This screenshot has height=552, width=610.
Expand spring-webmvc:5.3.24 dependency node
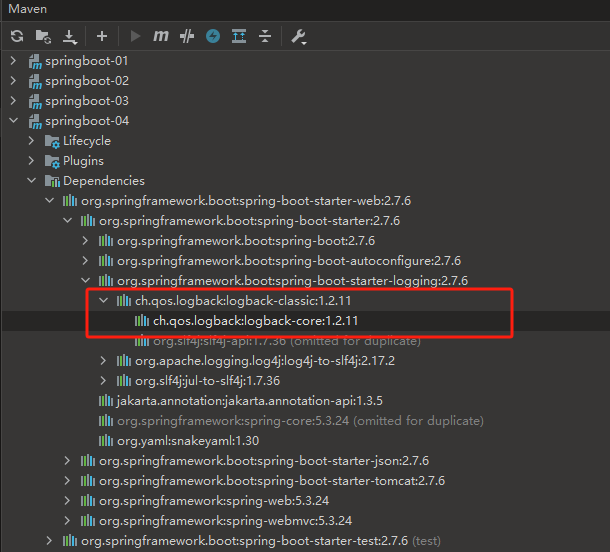coord(67,520)
